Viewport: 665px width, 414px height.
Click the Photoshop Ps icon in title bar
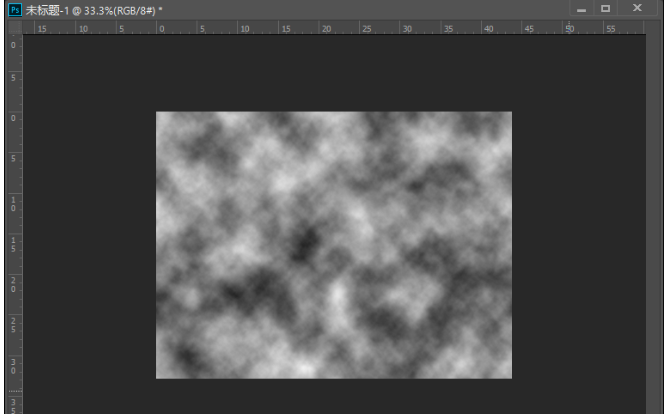click(x=15, y=9)
